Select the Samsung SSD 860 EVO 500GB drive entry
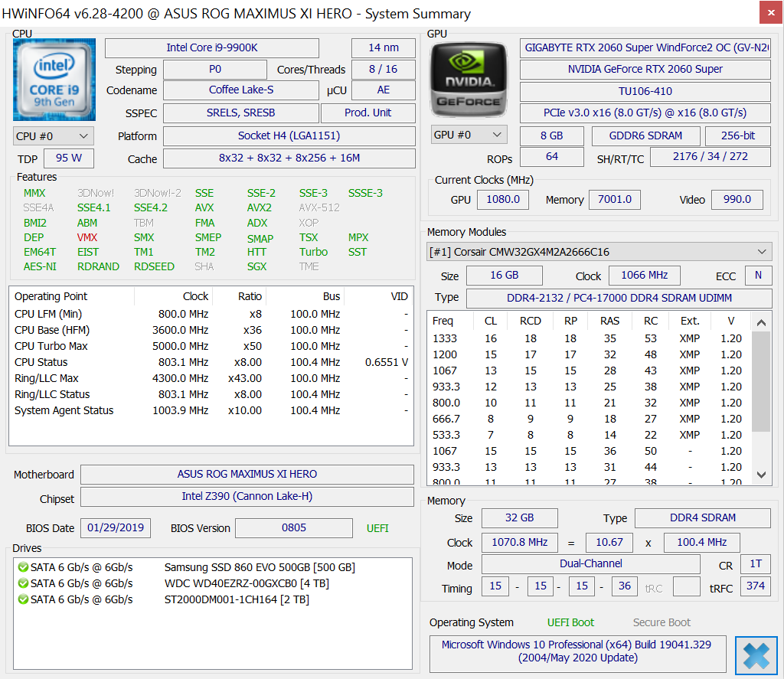The height and width of the screenshot is (679, 784). (x=212, y=567)
